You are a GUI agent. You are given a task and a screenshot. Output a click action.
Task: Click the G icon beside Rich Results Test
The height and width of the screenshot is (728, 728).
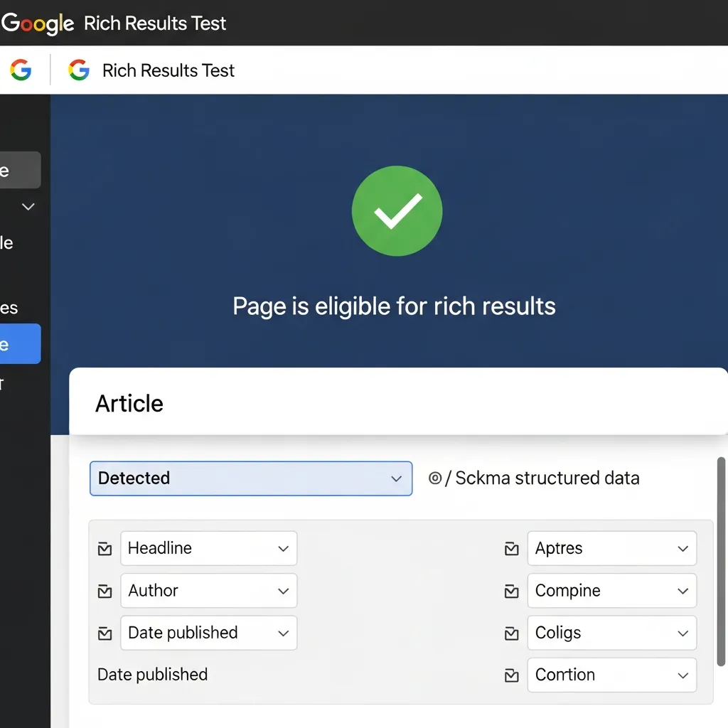pos(78,70)
